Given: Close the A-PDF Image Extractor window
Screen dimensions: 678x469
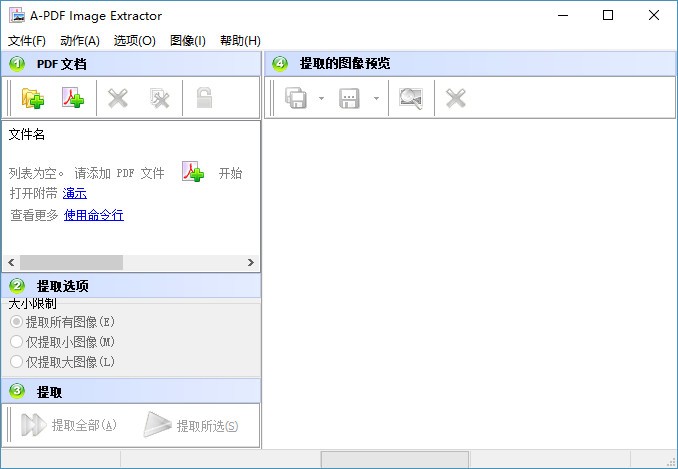Looking at the screenshot, I should coord(654,16).
